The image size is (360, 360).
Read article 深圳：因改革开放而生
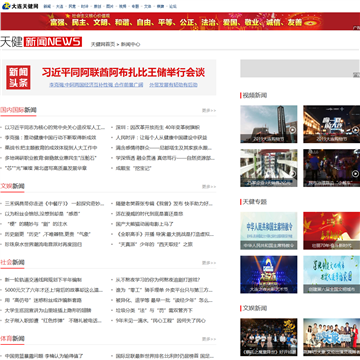158,127
